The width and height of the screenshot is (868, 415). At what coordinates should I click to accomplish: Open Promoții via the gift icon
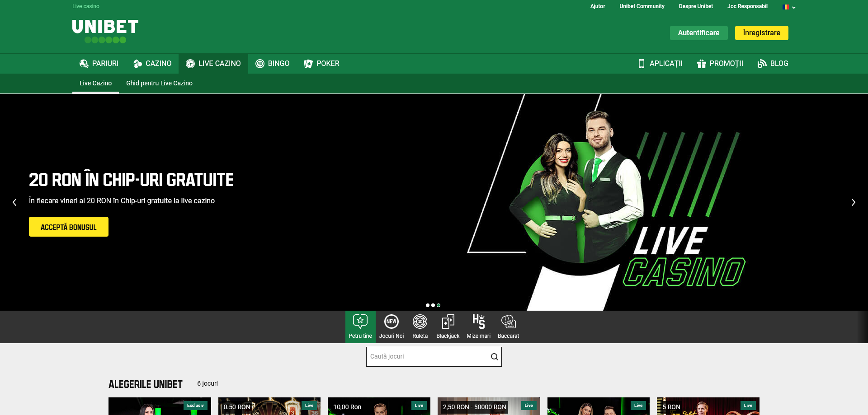tap(701, 64)
